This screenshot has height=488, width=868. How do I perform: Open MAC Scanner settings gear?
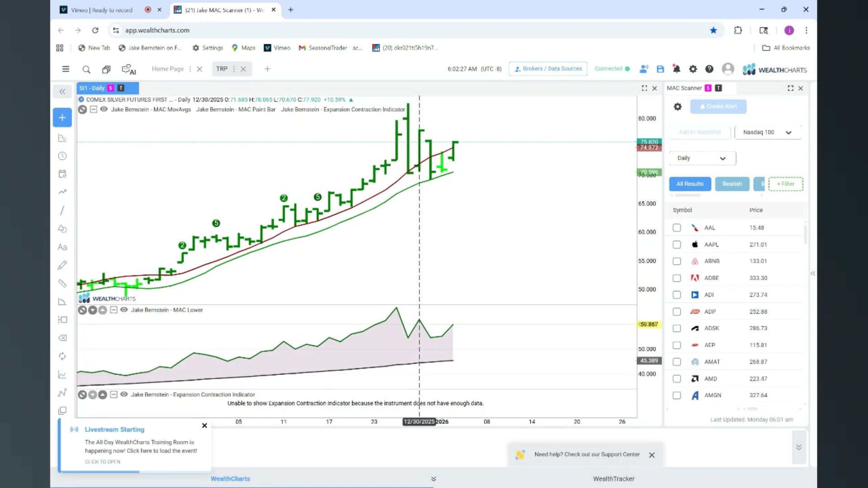pos(677,107)
